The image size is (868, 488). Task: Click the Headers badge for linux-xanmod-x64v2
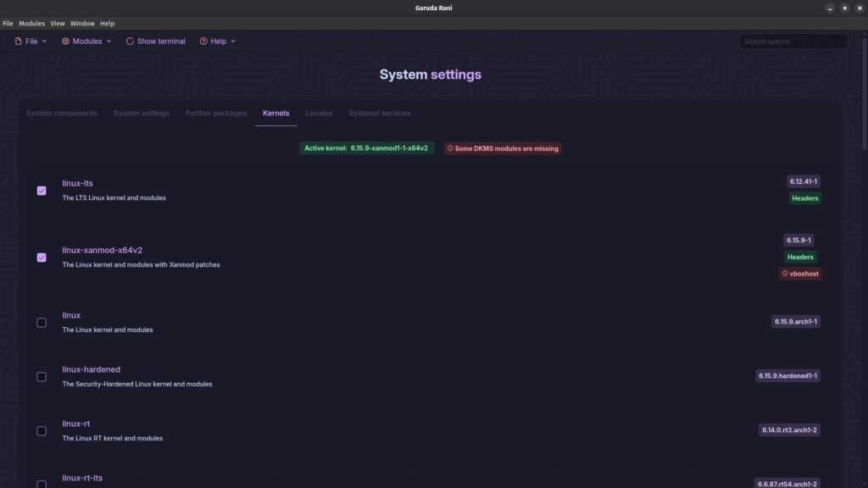pos(800,257)
